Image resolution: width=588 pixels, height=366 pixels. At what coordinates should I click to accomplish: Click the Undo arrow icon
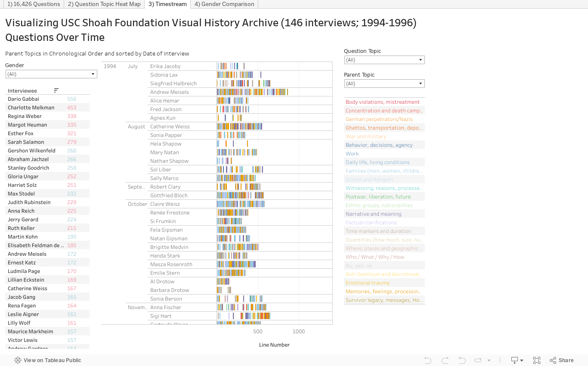[427, 360]
